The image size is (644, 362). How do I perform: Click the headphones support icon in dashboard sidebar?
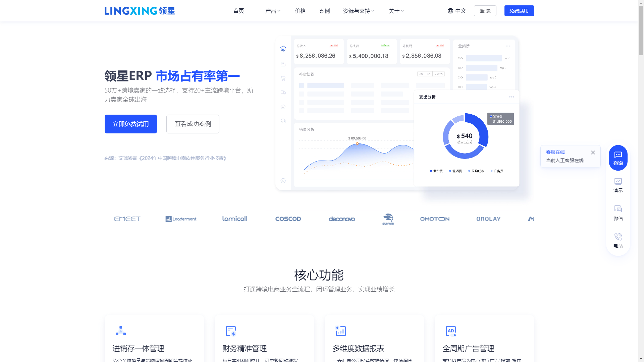[x=283, y=121]
